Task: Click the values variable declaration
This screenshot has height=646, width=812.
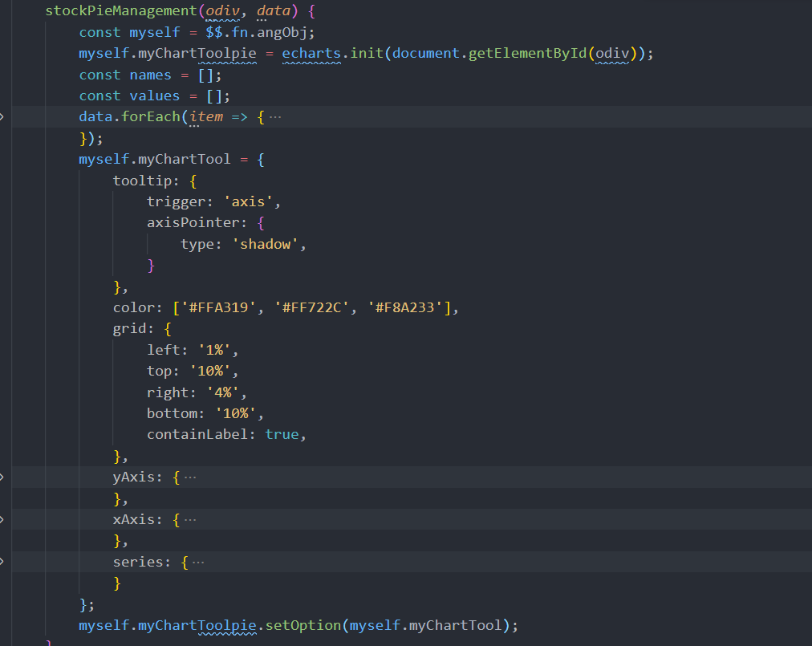Action: click(x=154, y=95)
